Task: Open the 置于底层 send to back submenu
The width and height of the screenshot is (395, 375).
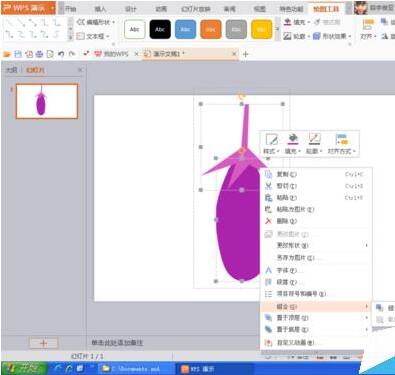Action: (316, 330)
